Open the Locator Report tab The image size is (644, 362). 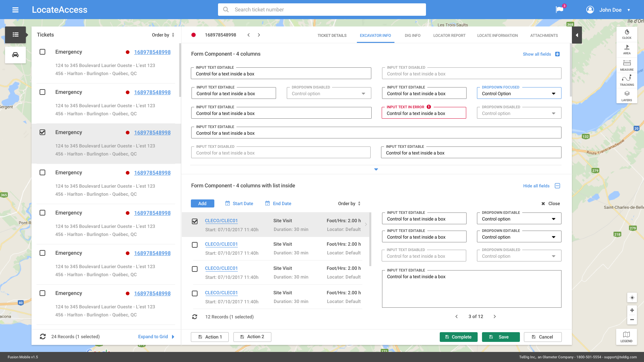(449, 36)
